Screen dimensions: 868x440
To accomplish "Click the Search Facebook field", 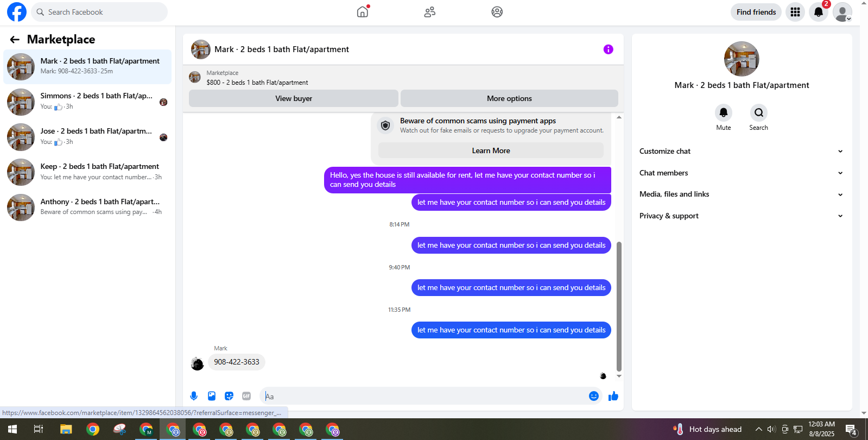I will click(x=99, y=12).
